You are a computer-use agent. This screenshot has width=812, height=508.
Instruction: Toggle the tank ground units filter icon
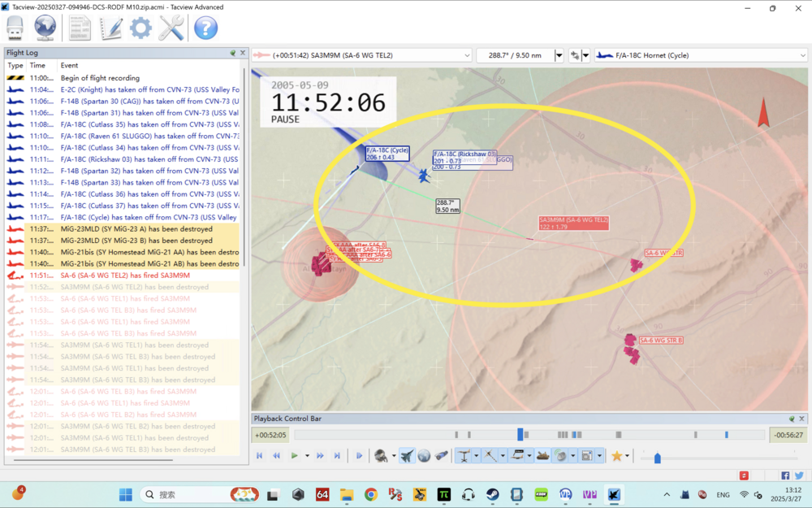tap(542, 456)
